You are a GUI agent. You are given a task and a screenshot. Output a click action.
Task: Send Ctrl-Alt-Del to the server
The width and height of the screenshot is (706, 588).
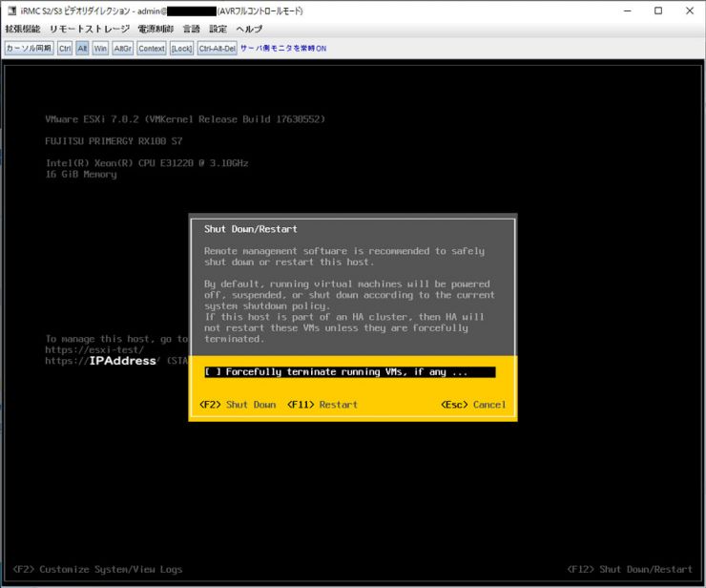[217, 49]
